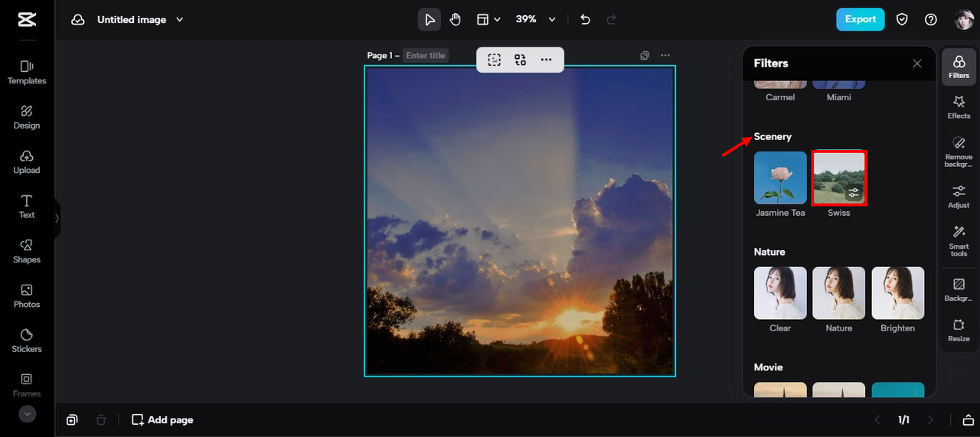Open the Design sidebar panel
The height and width of the screenshot is (437, 980).
pyautogui.click(x=27, y=117)
